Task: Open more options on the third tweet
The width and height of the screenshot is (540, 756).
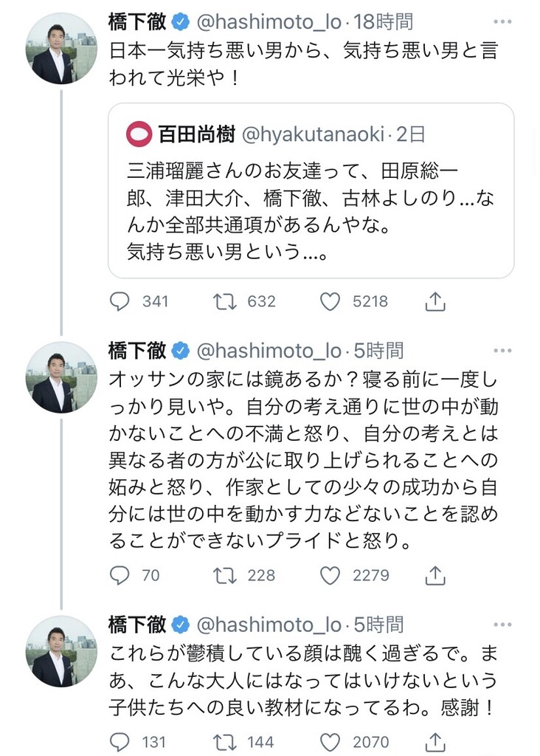Action: pos(502,625)
